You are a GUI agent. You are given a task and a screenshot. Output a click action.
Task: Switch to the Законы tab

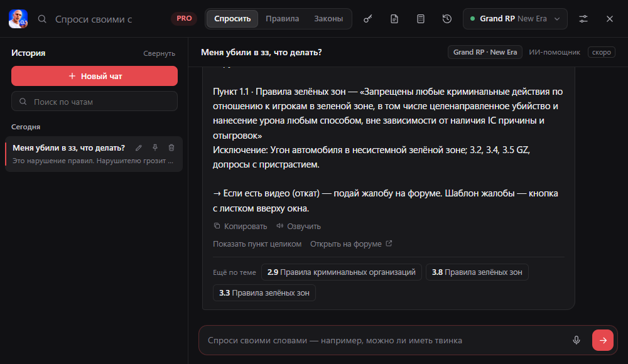(x=328, y=19)
